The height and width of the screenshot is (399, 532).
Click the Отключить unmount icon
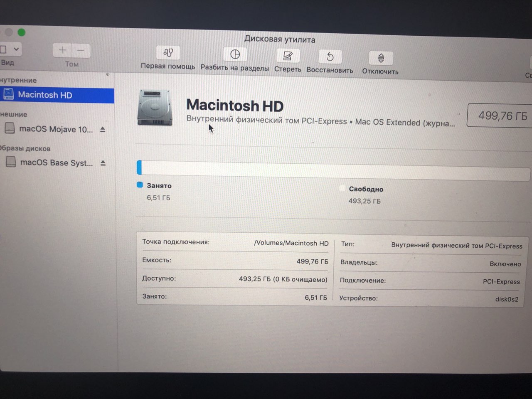(x=381, y=58)
